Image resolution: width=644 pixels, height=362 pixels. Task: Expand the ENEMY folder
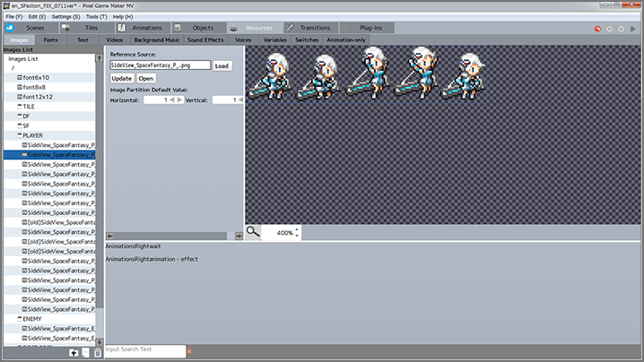coord(19,318)
